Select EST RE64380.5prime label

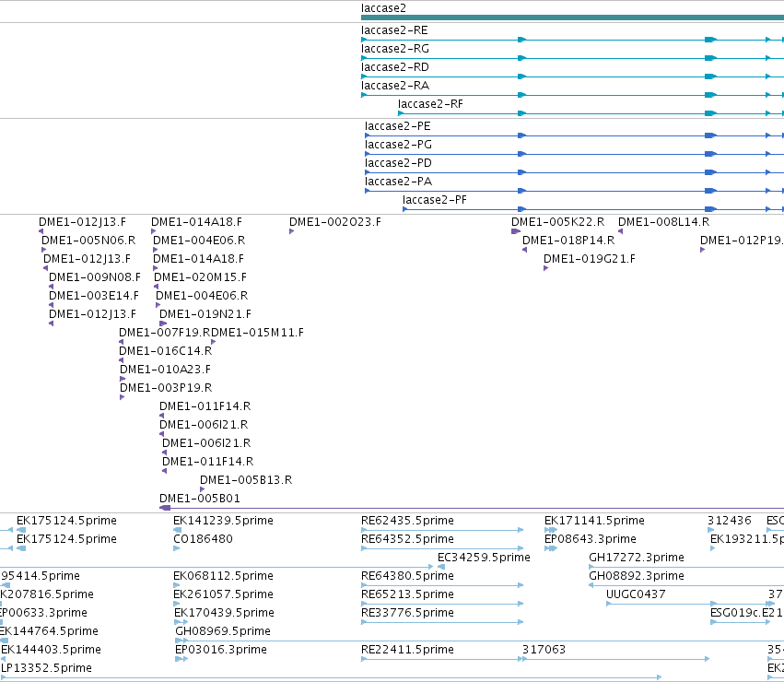(407, 577)
